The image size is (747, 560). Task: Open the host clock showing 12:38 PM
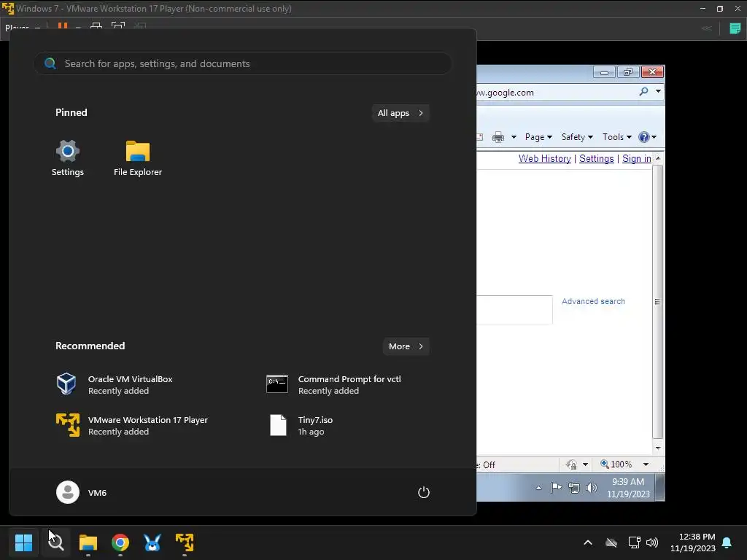[693, 542]
